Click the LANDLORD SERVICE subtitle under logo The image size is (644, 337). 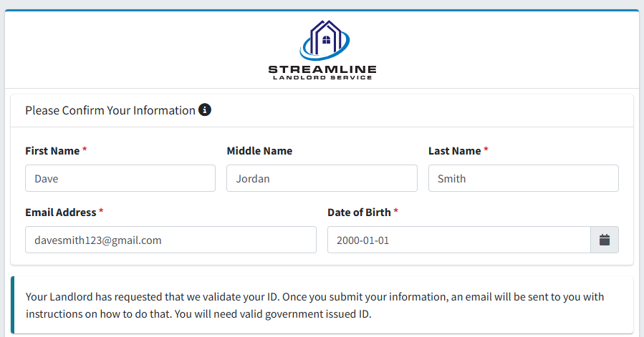[322, 77]
